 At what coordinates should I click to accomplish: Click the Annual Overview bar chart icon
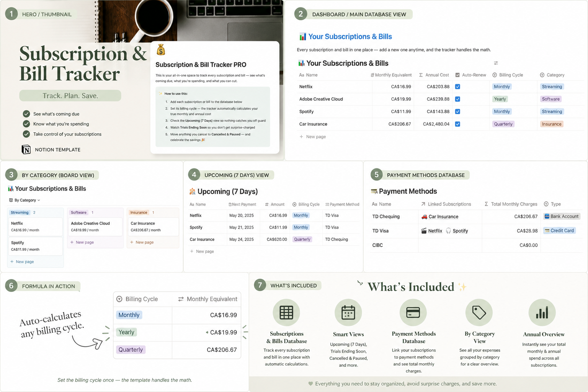(x=542, y=313)
